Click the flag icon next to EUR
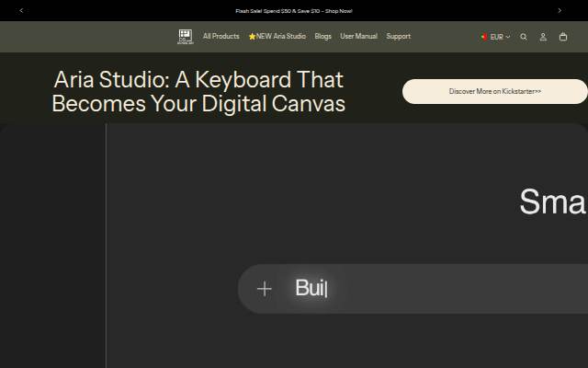 (x=484, y=37)
